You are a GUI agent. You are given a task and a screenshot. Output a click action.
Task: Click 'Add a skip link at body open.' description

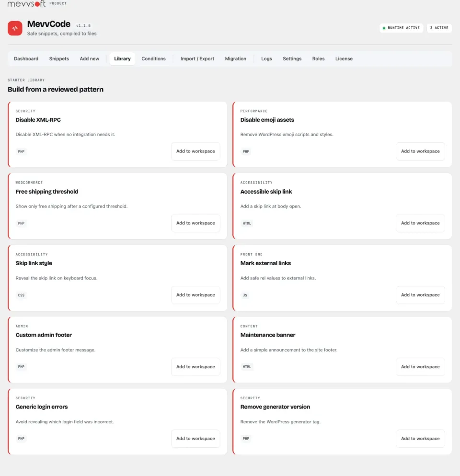[271, 206]
